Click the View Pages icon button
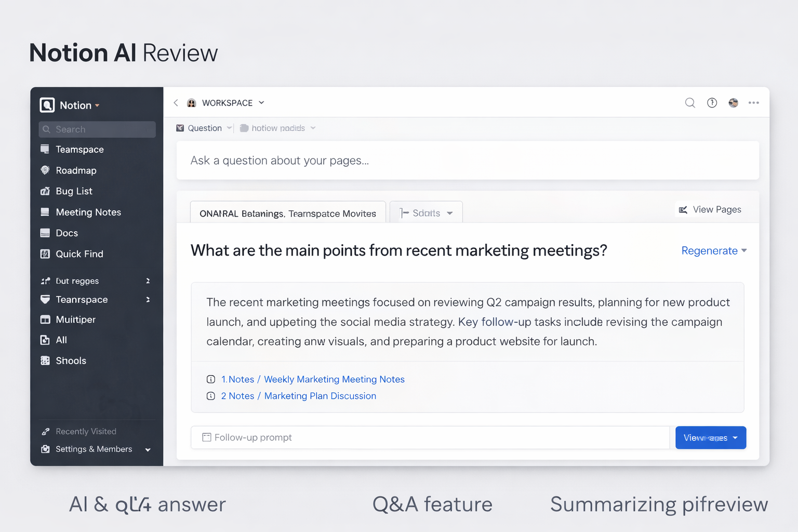Image resolution: width=798 pixels, height=532 pixels. [x=683, y=209]
